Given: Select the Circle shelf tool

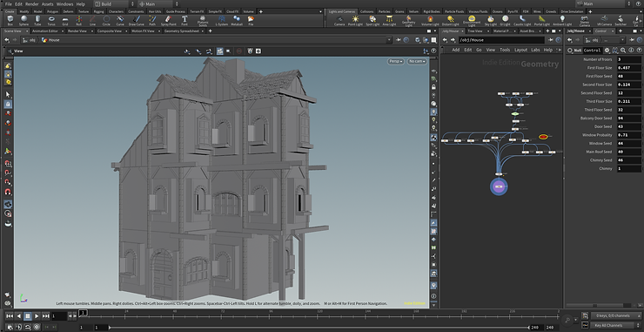Looking at the screenshot, I should [106, 21].
